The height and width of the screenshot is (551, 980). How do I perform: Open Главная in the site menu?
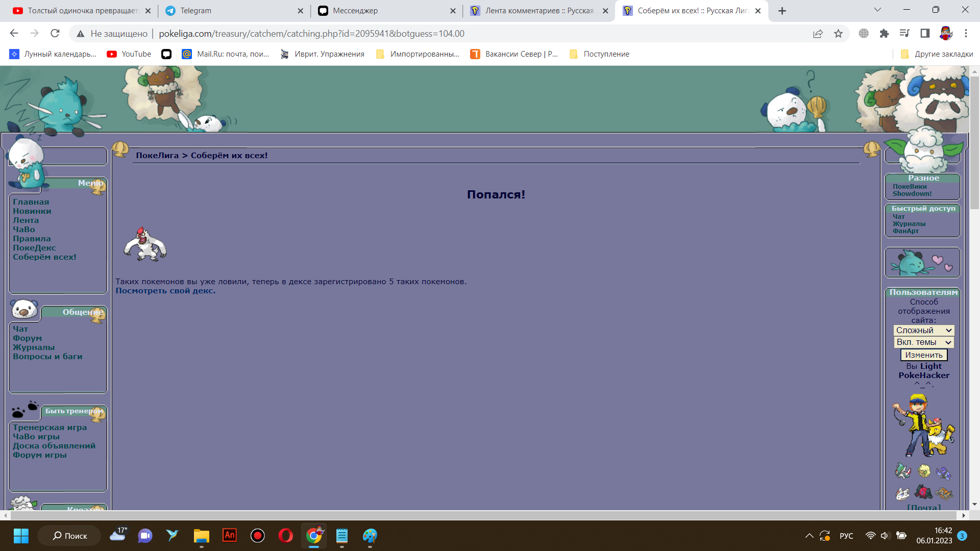(31, 202)
